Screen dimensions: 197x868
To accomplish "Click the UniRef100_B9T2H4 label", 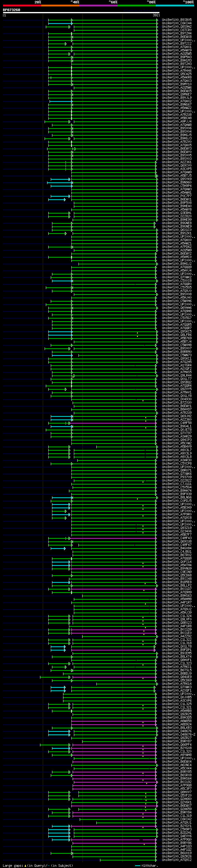I will tap(177, 33).
